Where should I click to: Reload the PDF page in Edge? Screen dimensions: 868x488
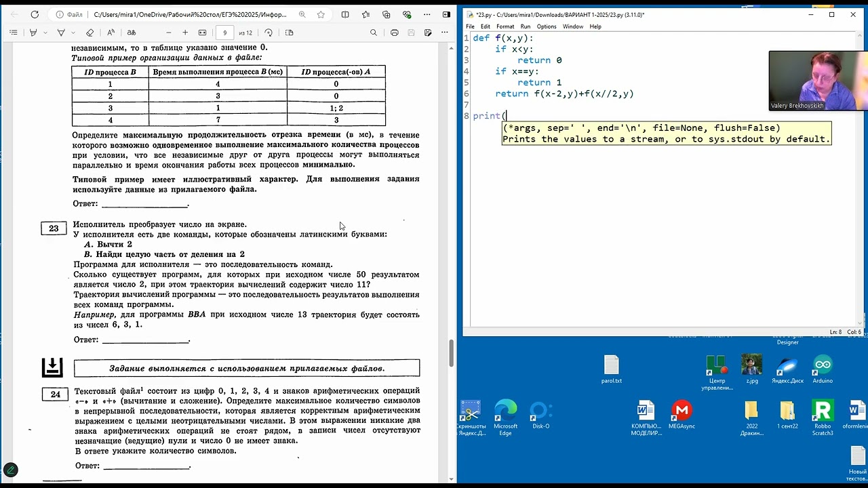coord(35,14)
